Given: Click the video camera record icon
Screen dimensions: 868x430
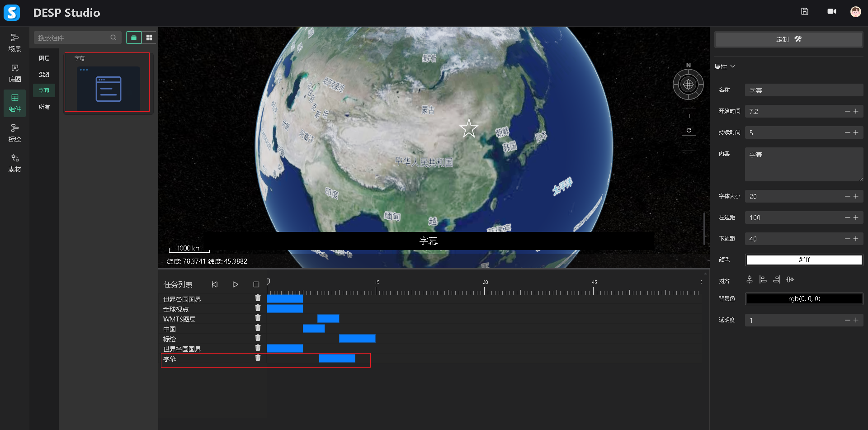Looking at the screenshot, I should pos(831,12).
